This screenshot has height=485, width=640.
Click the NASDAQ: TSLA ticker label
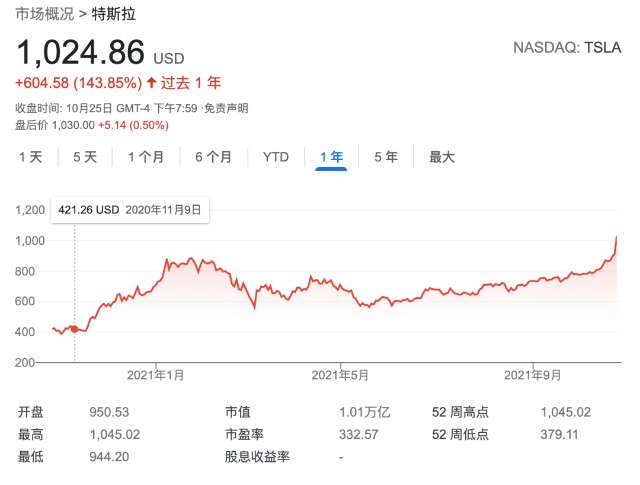click(567, 48)
